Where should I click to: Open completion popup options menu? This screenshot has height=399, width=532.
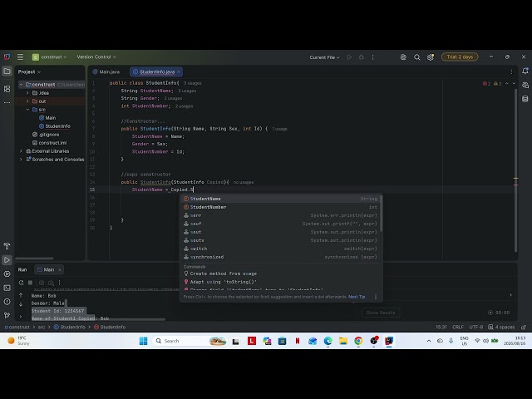click(x=375, y=297)
